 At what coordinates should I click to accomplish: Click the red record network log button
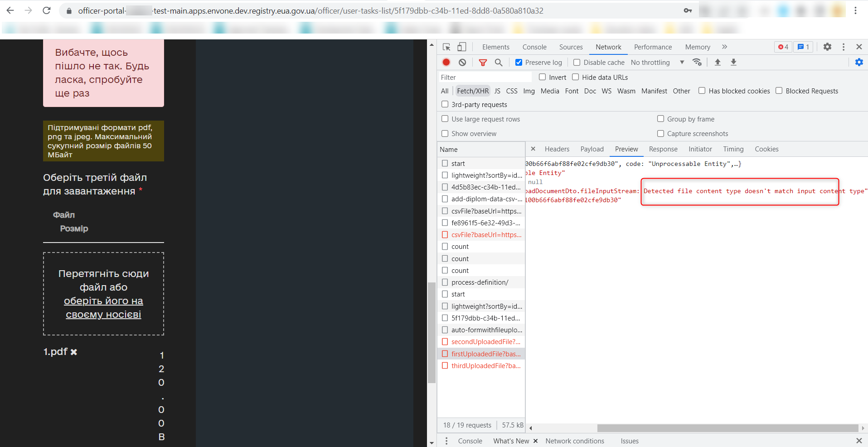tap(446, 62)
